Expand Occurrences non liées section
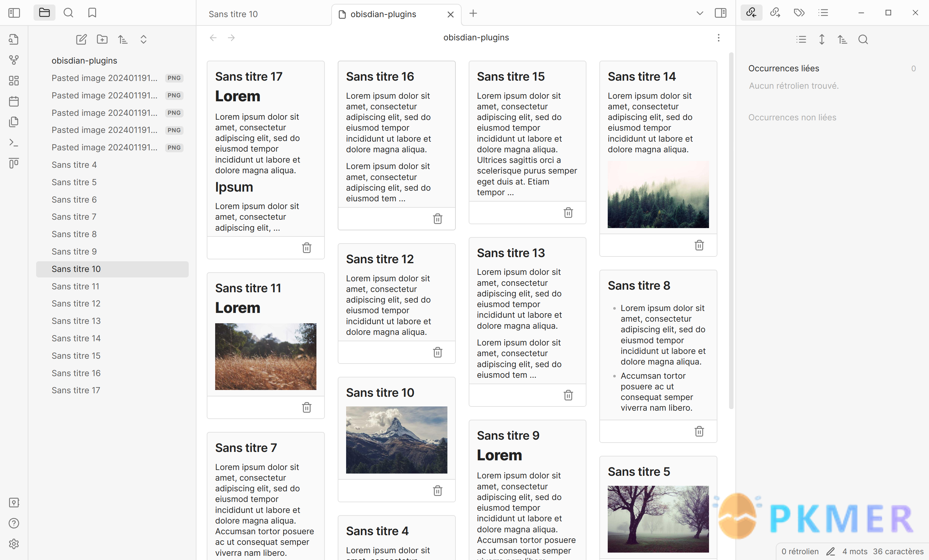Viewport: 929px width, 560px height. click(792, 117)
